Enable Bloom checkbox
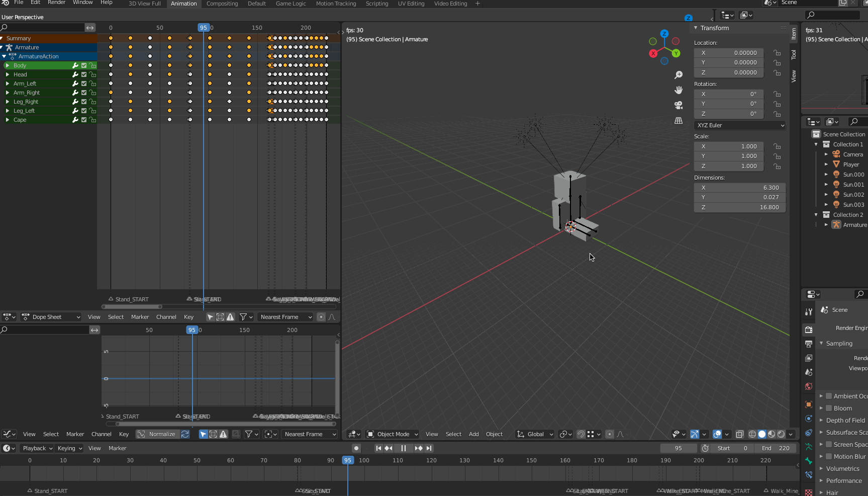868x496 pixels. 829,408
